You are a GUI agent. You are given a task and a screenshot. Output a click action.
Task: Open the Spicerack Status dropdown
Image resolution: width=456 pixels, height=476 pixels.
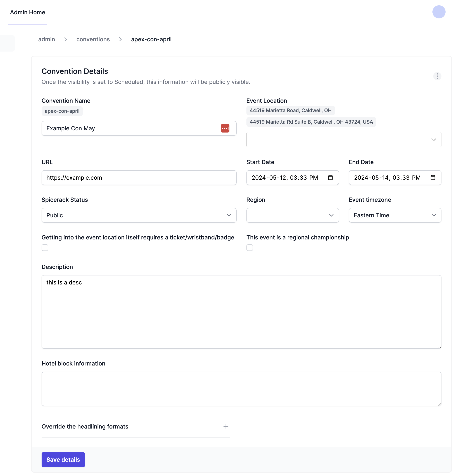pos(139,215)
